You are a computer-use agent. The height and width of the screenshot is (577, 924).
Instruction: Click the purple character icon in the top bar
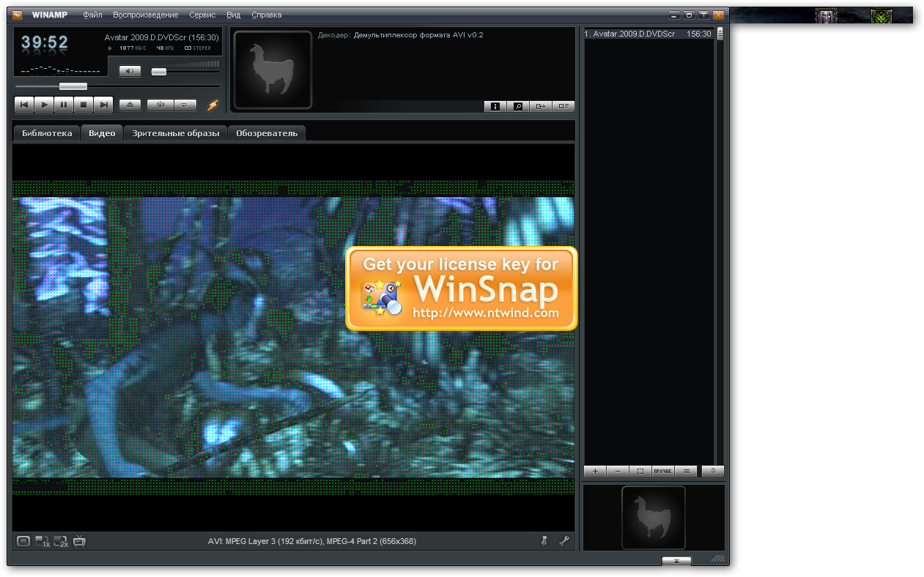coord(827,15)
